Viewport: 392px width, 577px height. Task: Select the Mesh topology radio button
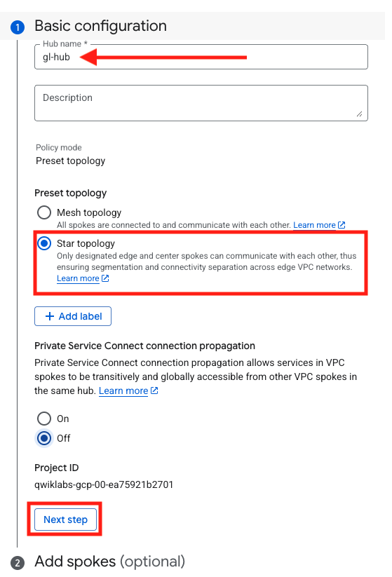(x=44, y=212)
